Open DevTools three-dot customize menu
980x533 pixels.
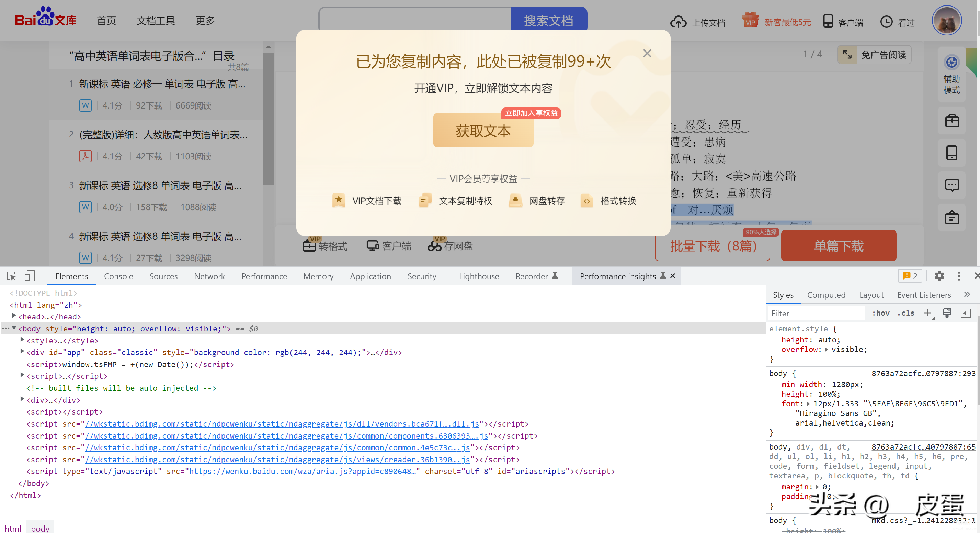(959, 276)
